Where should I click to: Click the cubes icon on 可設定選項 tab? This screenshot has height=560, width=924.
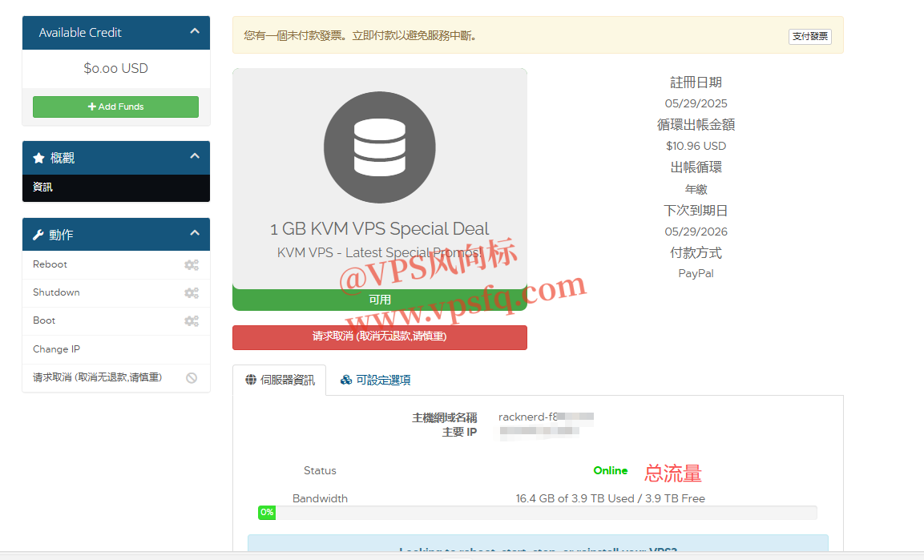click(x=346, y=380)
